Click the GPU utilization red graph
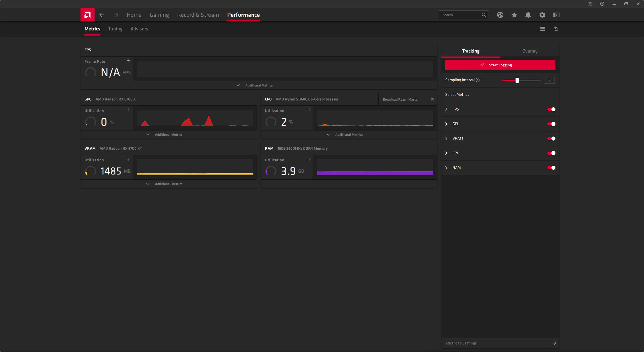This screenshot has height=352, width=644. pyautogui.click(x=195, y=118)
